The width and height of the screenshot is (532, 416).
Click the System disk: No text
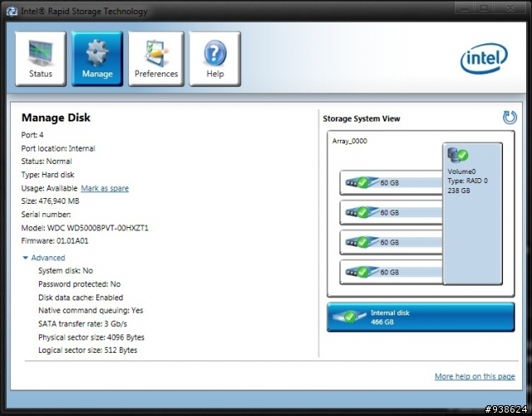[x=66, y=270]
